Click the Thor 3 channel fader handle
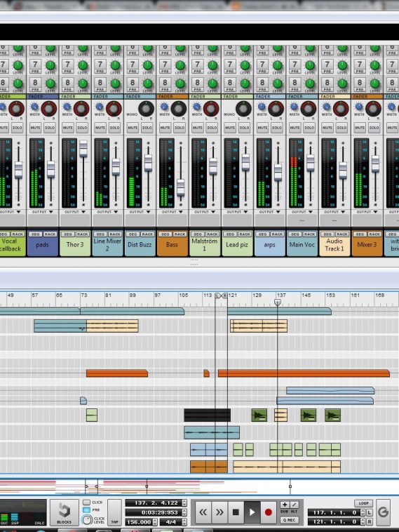The image size is (399, 532). point(83,149)
